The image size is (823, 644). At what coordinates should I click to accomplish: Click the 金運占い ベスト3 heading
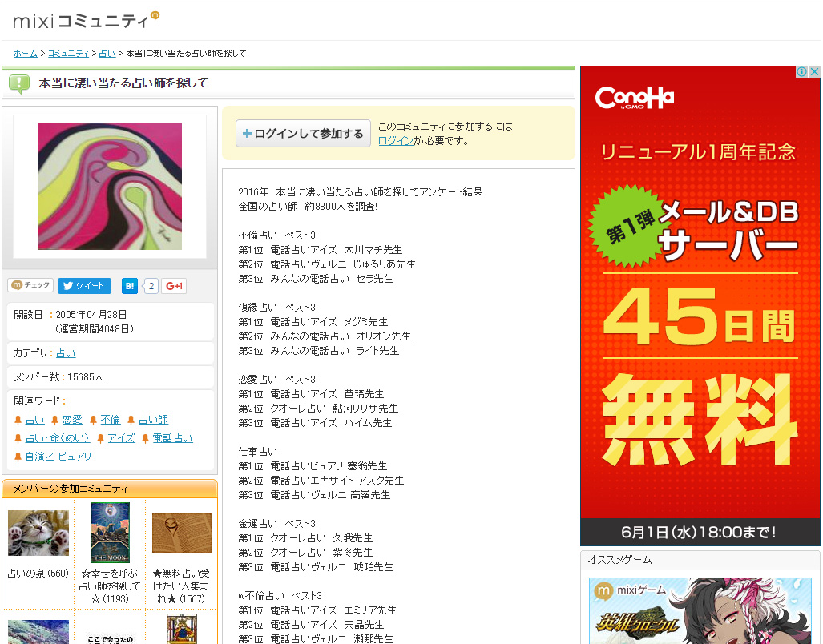point(277,523)
